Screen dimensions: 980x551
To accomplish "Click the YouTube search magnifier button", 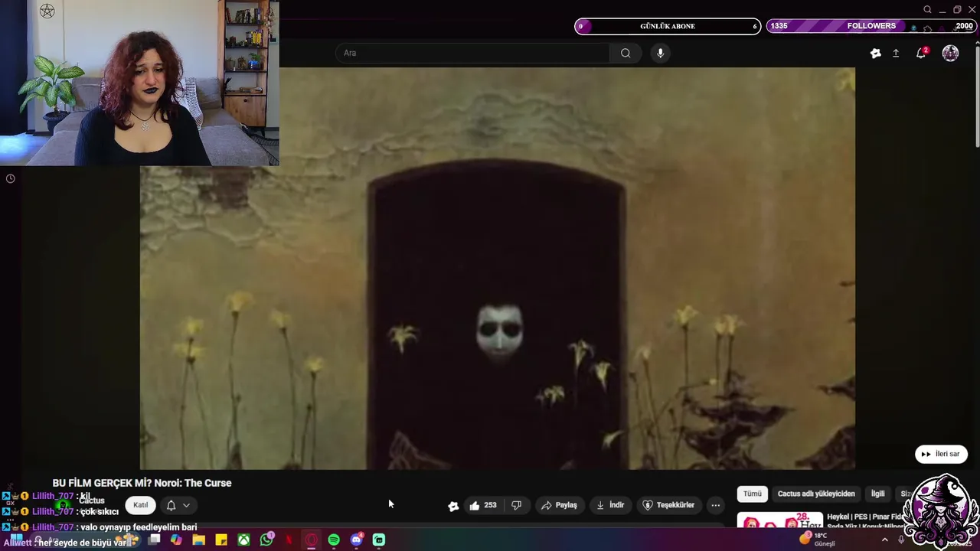I will [x=626, y=53].
